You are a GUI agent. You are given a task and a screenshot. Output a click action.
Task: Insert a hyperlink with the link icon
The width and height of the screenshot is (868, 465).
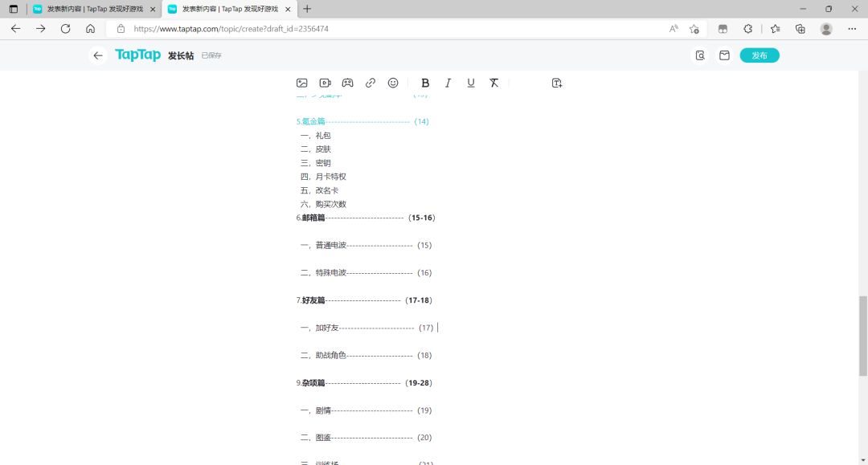371,83
